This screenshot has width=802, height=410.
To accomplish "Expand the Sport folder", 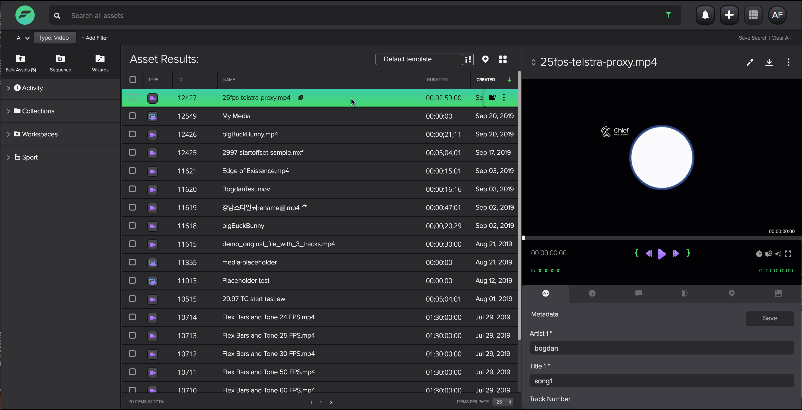I will [x=9, y=157].
